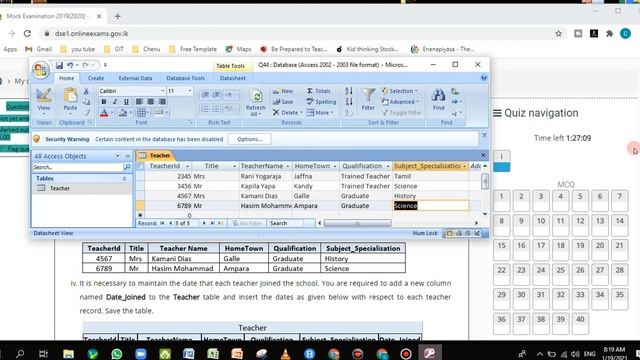Align text left in the datasheet
This screenshot has height=360, width=640.
(139, 102)
